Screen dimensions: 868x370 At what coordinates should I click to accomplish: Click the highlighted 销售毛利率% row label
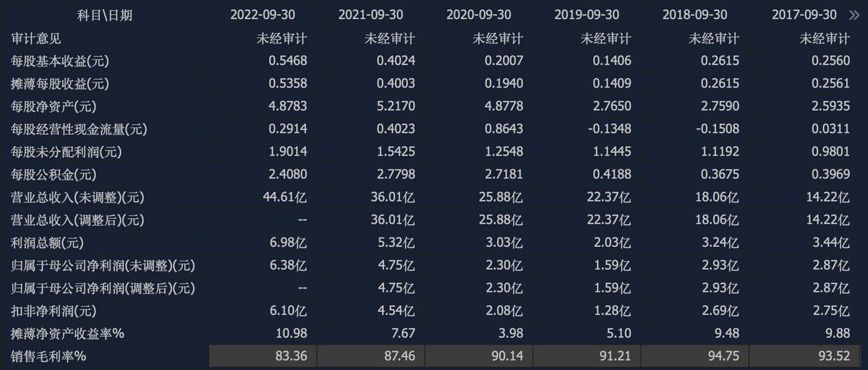(49, 357)
